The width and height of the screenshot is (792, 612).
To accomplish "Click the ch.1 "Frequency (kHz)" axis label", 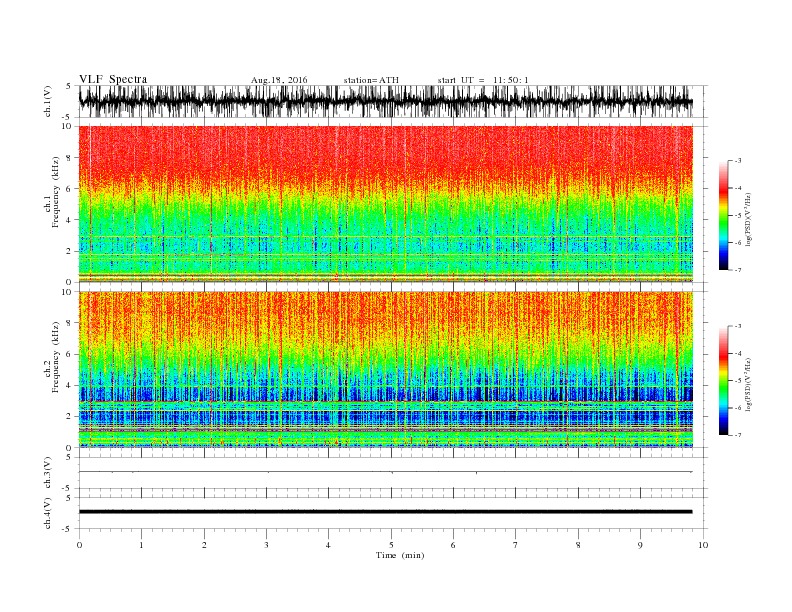I will [56, 192].
